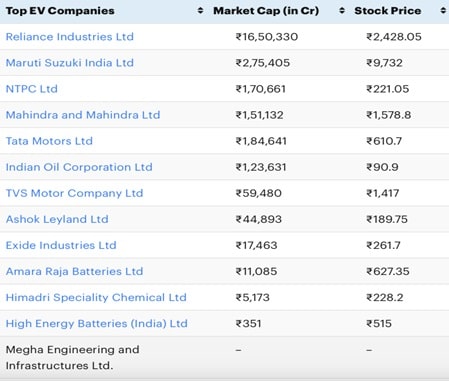The image size is (449, 381).
Task: Sort by Stock Price column arrows
Action: [x=443, y=11]
